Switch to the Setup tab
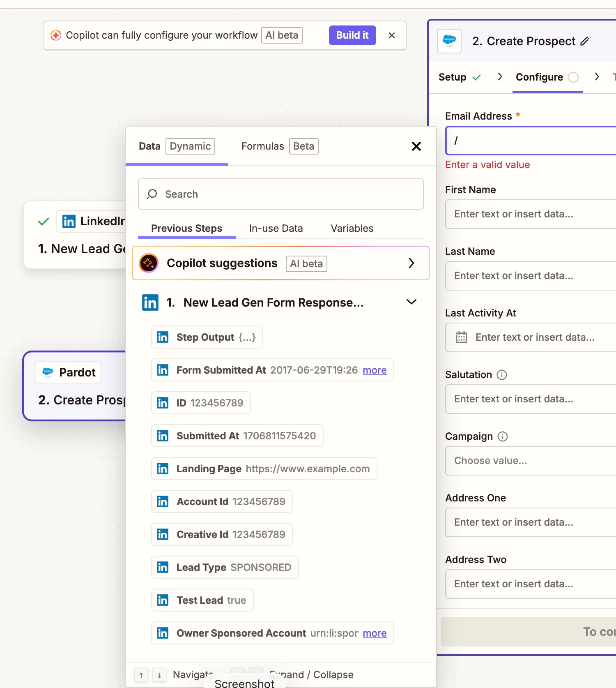Screen dimensions: 616x688 coord(460,77)
